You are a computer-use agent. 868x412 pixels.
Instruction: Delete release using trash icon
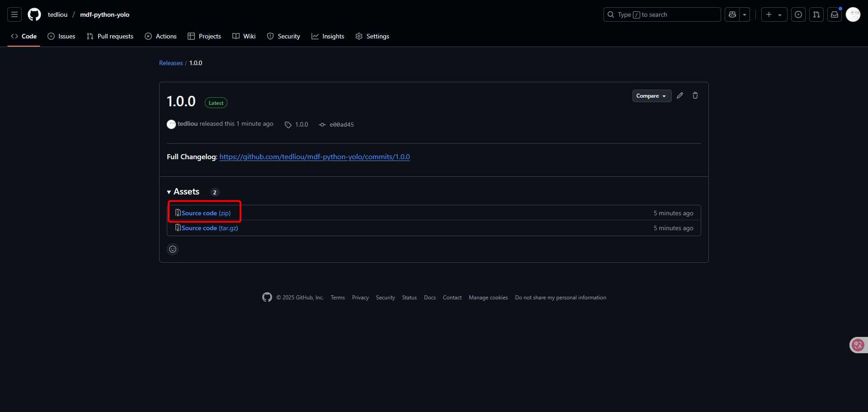point(695,95)
